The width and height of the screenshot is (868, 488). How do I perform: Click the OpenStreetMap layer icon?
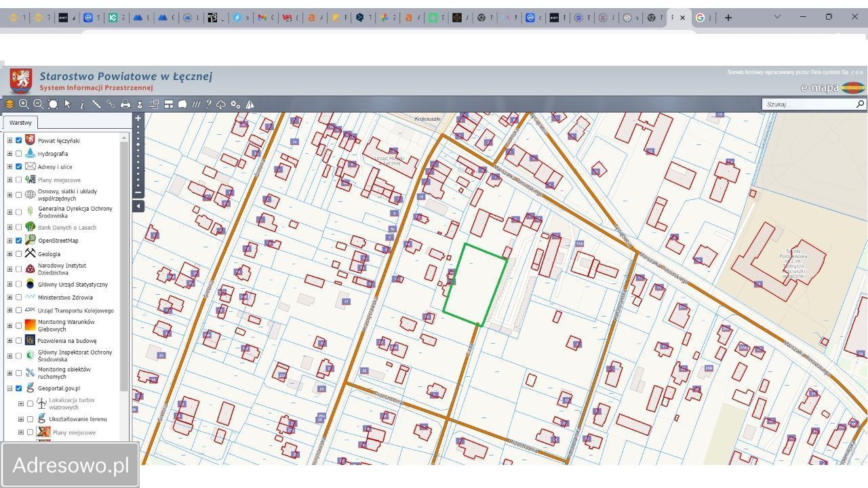click(30, 240)
